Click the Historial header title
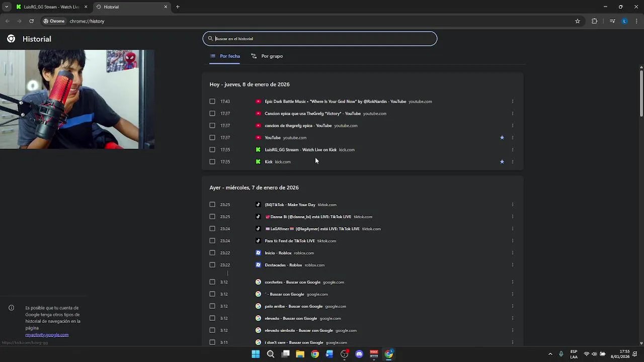This screenshot has width=644, height=362. click(37, 39)
